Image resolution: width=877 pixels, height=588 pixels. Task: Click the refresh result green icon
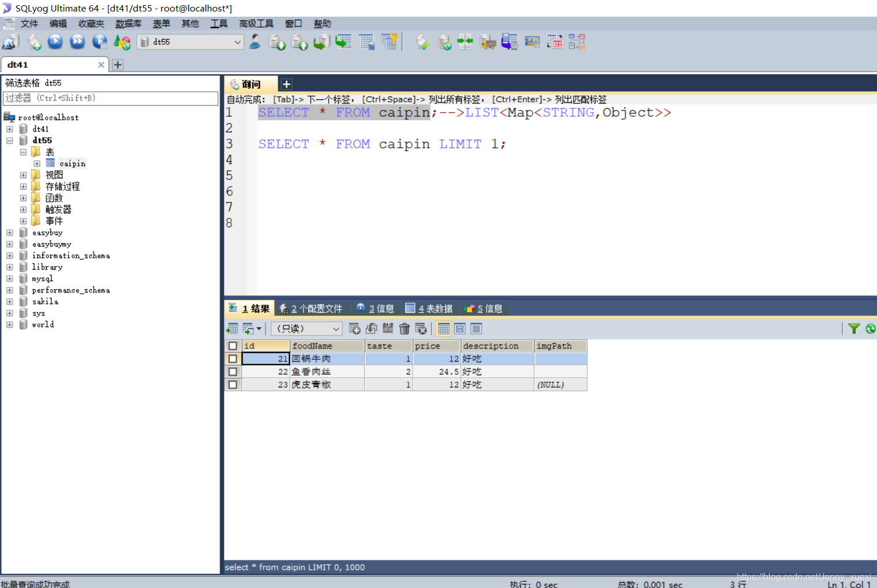[x=871, y=328]
